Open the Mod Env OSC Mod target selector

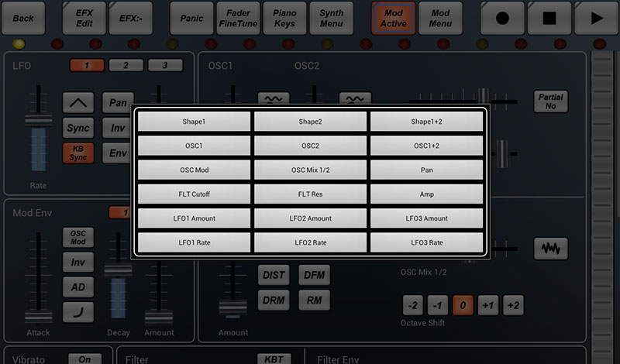tap(78, 237)
